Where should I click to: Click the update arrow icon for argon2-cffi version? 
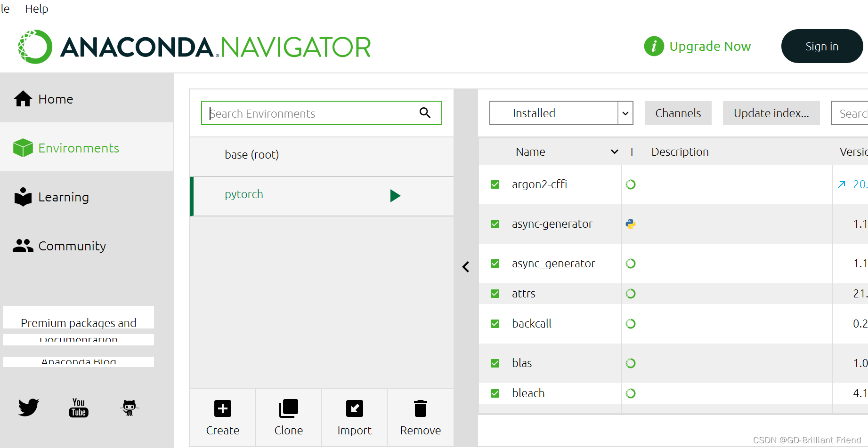pyautogui.click(x=842, y=184)
